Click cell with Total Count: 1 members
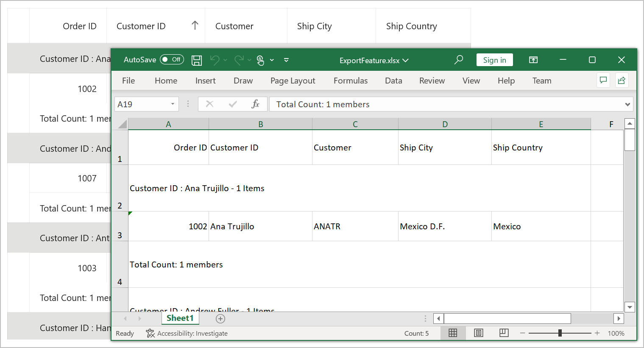This screenshot has width=644, height=348. [x=360, y=264]
